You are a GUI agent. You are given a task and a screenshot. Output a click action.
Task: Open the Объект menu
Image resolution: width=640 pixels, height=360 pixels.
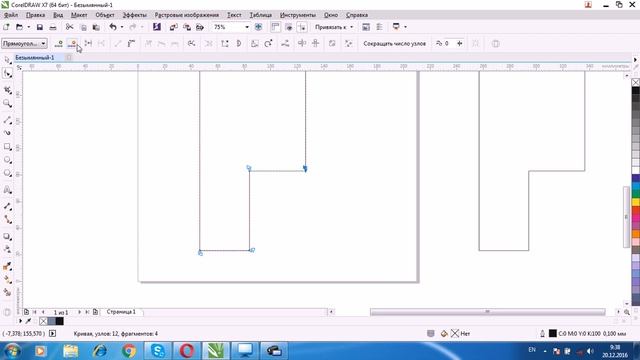point(104,15)
